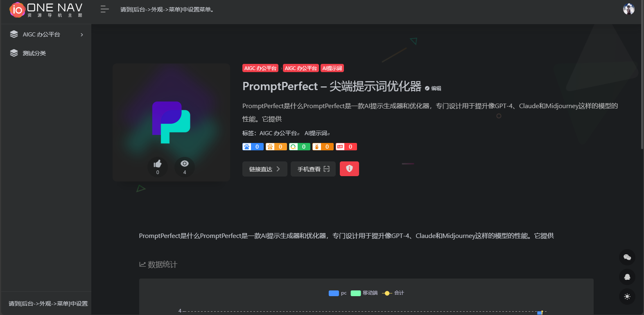The height and width of the screenshot is (315, 644).
Task: Click the orange Shenma weight badge
Action: click(323, 147)
